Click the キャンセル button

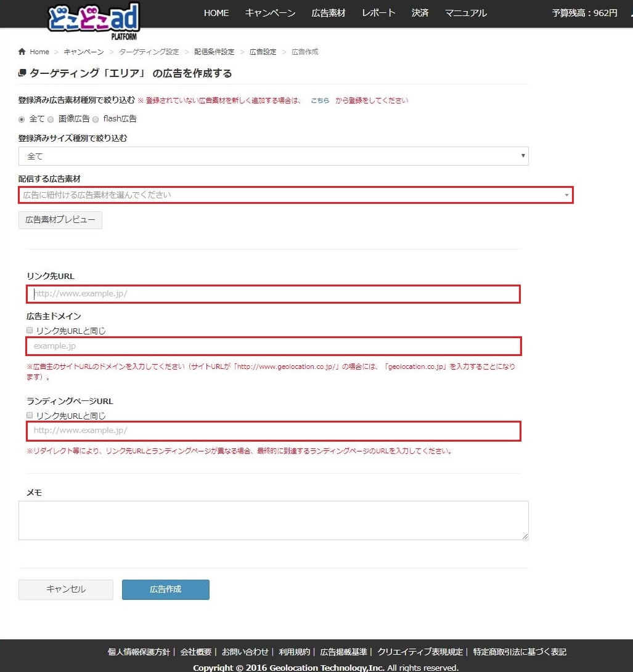[x=65, y=589]
